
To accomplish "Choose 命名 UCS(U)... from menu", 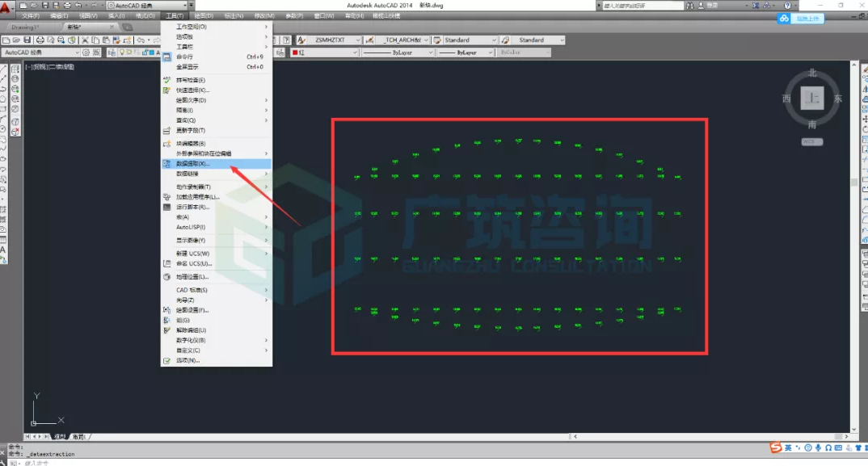I will pyautogui.click(x=217, y=263).
